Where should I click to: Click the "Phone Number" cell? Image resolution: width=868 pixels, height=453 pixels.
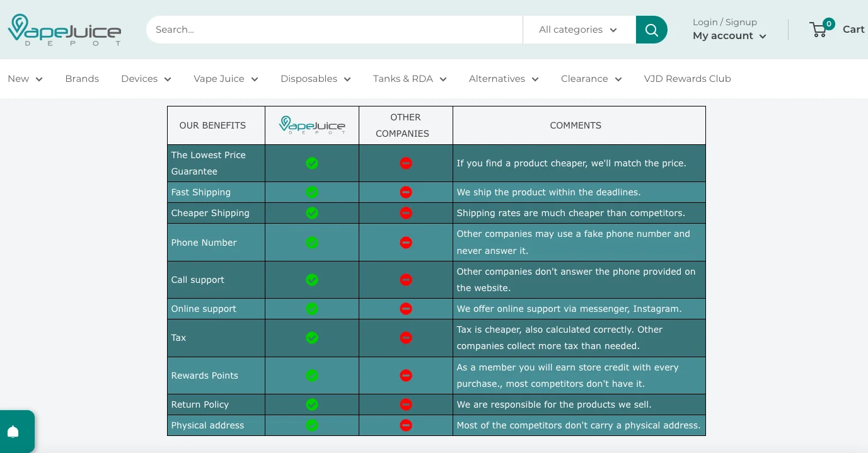[x=216, y=243]
